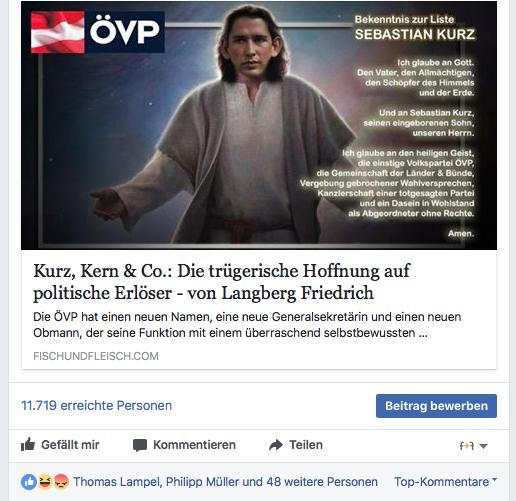
Task: Click the thumbs-up Gefällt mir icon
Action: click(28, 444)
